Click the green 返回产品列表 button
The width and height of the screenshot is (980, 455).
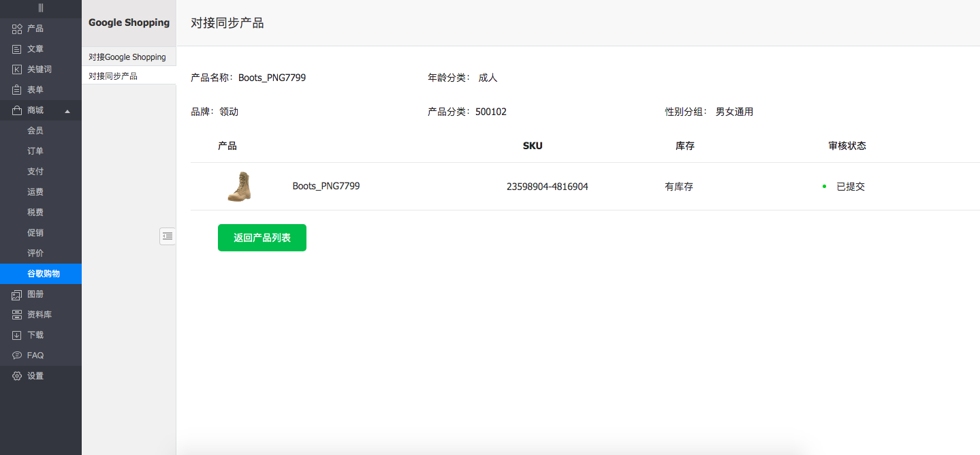(x=262, y=237)
